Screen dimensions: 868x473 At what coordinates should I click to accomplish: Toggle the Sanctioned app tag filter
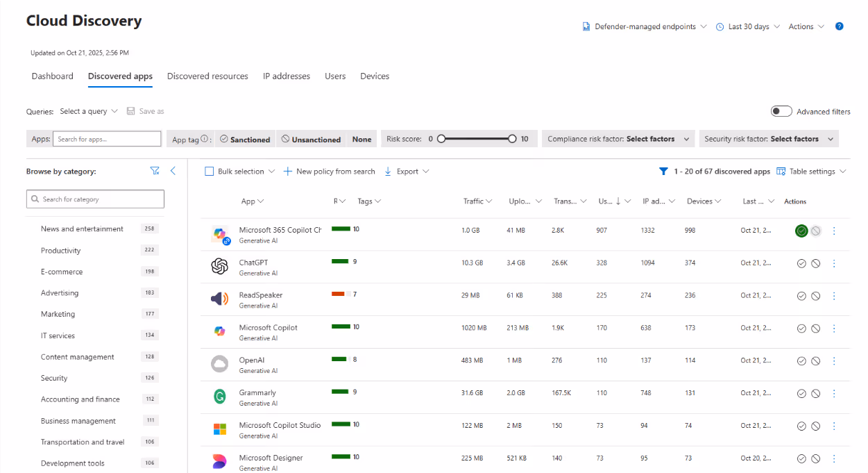pyautogui.click(x=245, y=139)
